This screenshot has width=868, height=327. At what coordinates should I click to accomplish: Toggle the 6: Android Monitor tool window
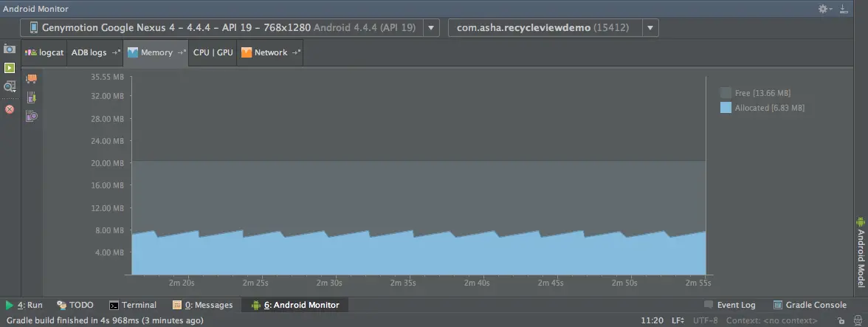coord(295,305)
